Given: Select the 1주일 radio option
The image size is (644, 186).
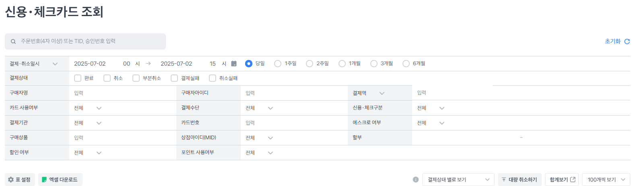Looking at the screenshot, I should (x=278, y=64).
